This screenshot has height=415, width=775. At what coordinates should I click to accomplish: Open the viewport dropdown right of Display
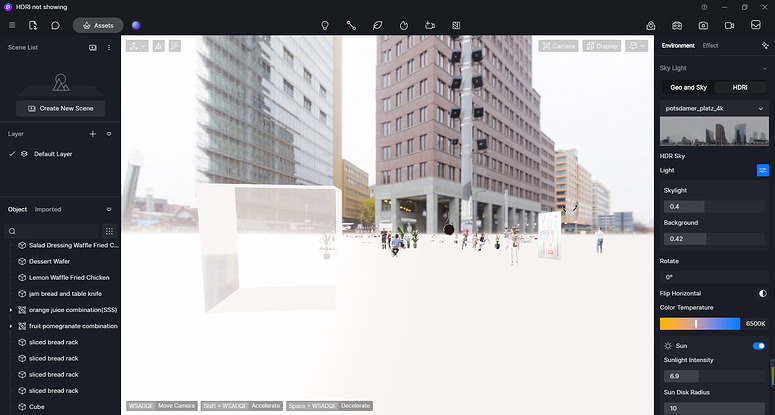click(x=637, y=46)
